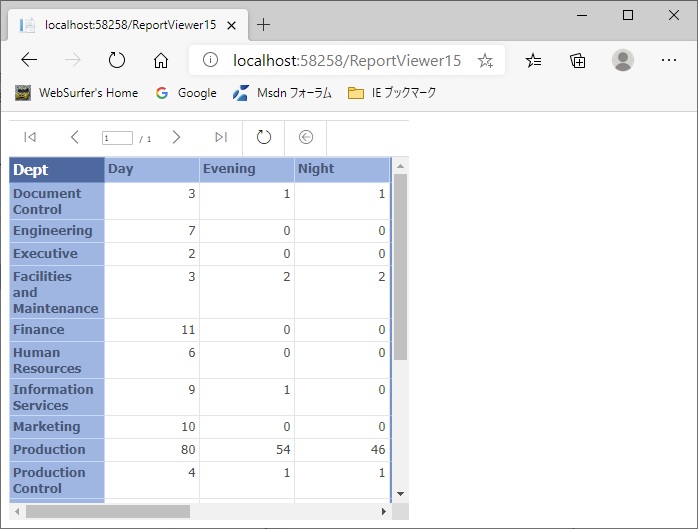The height and width of the screenshot is (529, 698).
Task: Click Engineering Day value 7
Action: pyautogui.click(x=192, y=231)
